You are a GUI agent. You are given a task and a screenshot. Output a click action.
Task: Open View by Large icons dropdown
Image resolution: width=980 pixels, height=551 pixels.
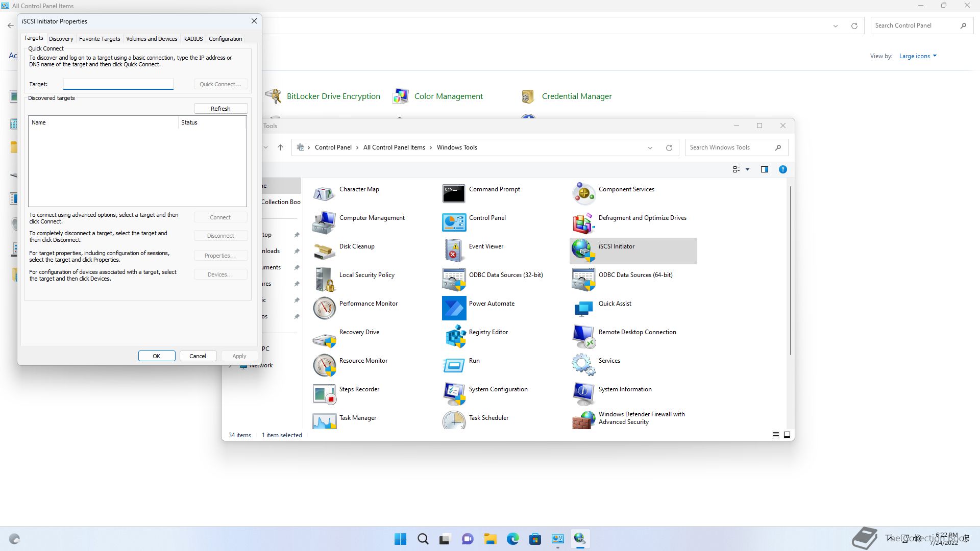pos(918,56)
